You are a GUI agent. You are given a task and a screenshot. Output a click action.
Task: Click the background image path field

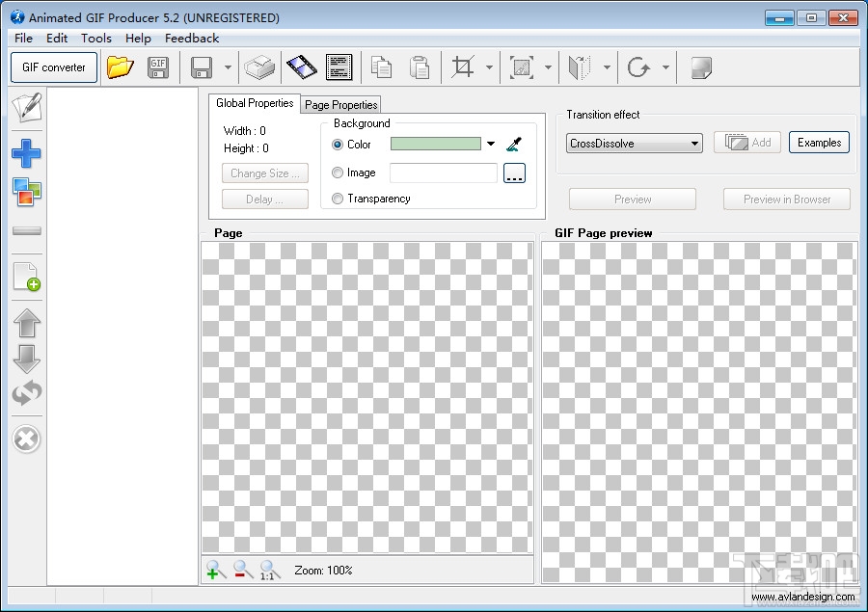tap(444, 173)
